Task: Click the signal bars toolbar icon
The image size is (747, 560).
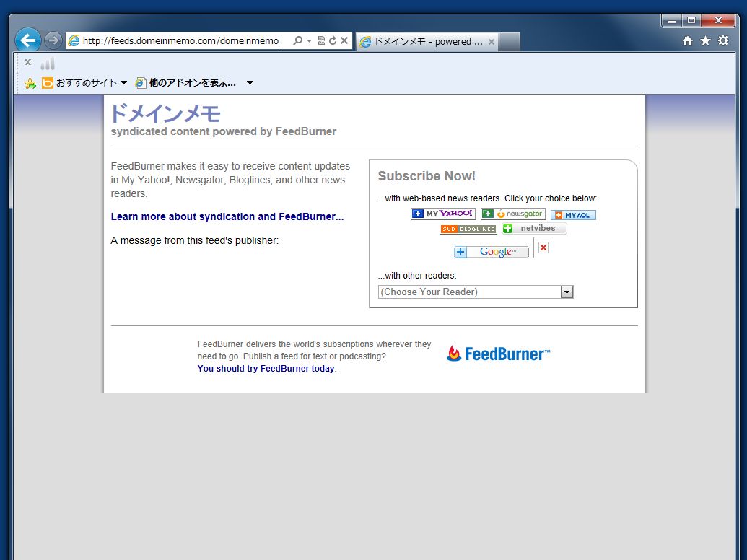Action: pos(48,64)
